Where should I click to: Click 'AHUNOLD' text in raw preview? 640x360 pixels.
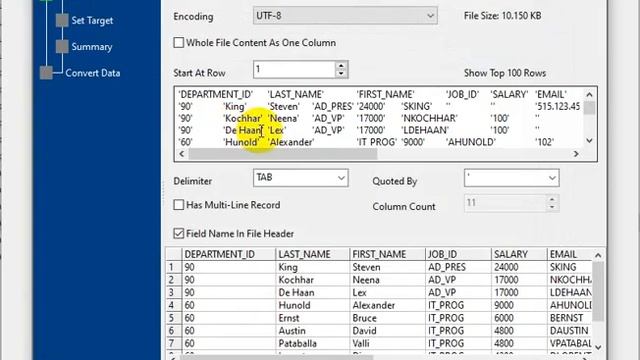(471, 142)
